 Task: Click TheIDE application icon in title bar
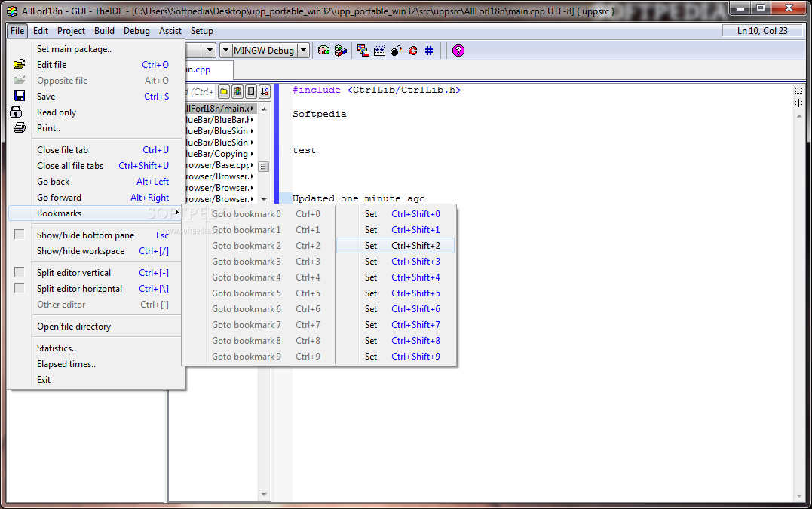coord(12,11)
